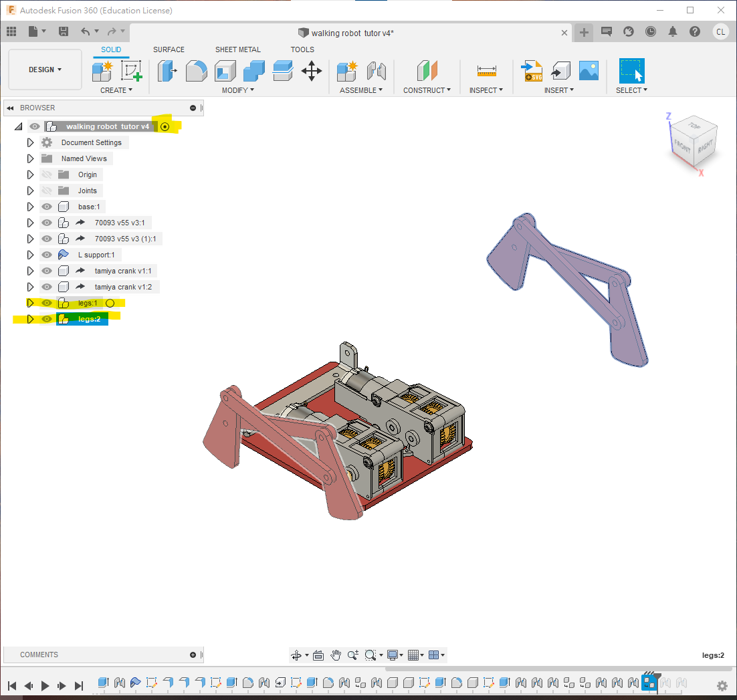
Task: Open the DESIGN workspace dropdown
Action: tap(45, 70)
